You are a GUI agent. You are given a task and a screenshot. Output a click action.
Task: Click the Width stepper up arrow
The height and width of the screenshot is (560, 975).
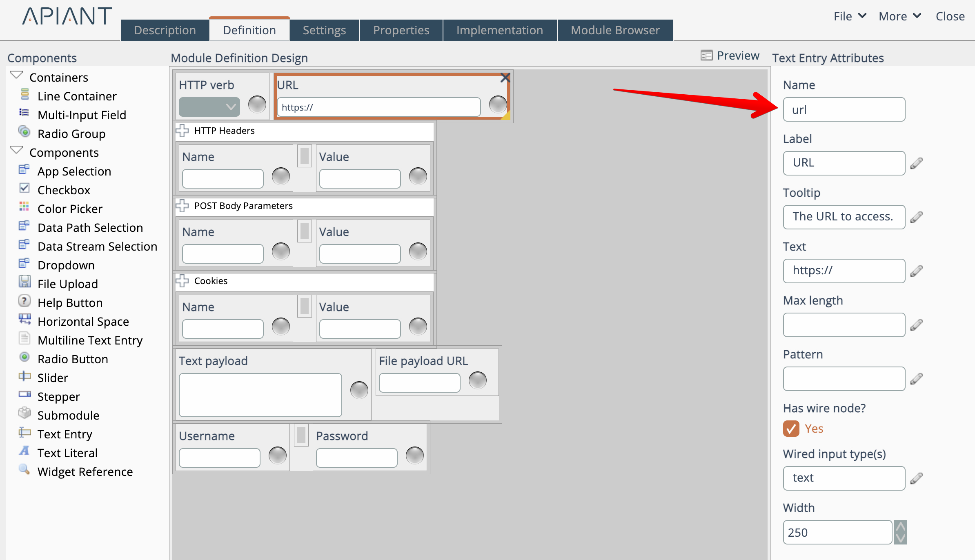coord(900,527)
